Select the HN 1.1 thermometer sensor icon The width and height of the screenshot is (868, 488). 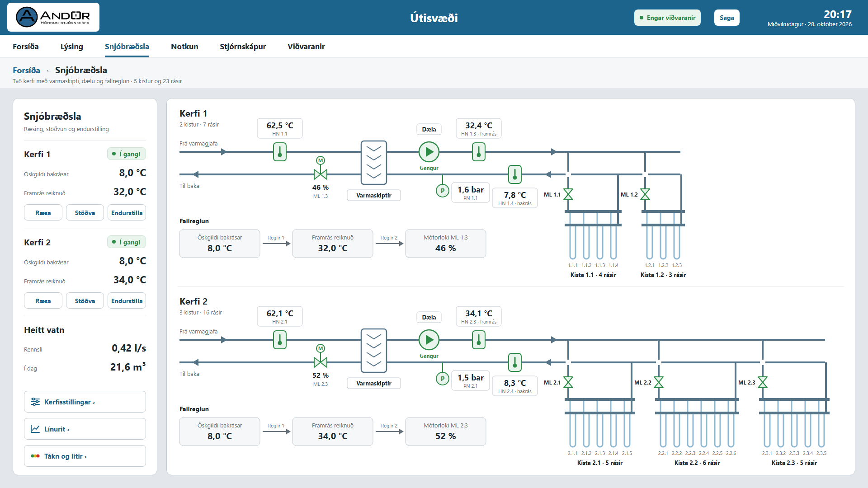[x=280, y=152]
